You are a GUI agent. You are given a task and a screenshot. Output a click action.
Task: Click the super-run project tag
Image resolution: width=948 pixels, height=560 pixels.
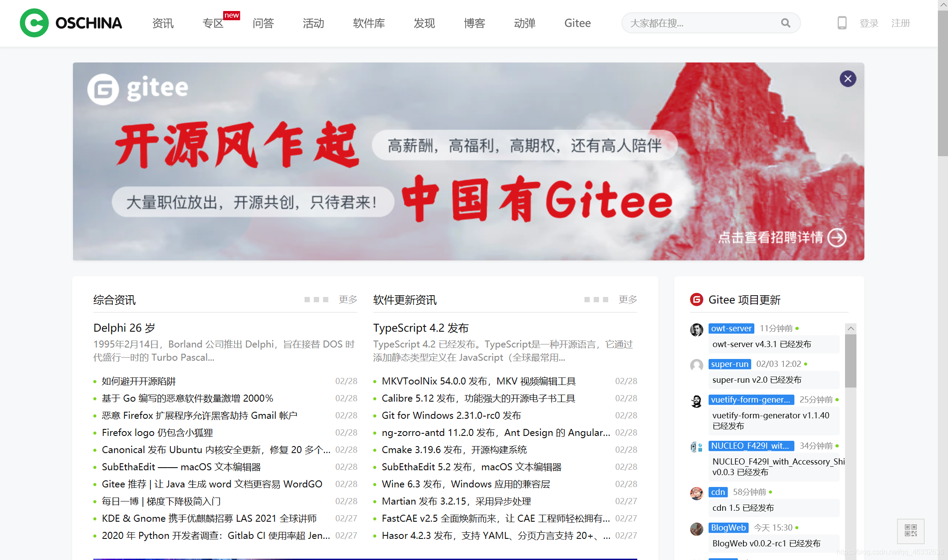pyautogui.click(x=729, y=364)
